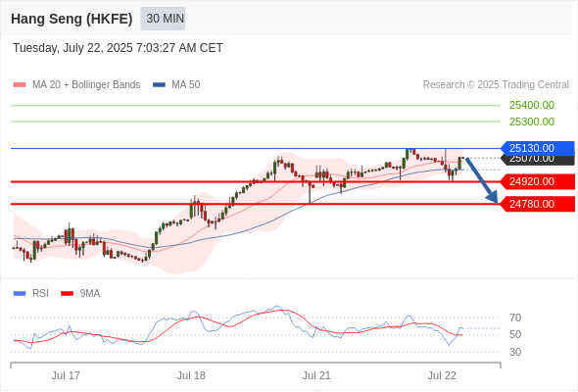Click the blue MA 50 legend swatch
This screenshot has height=392, width=578.
pos(159,85)
